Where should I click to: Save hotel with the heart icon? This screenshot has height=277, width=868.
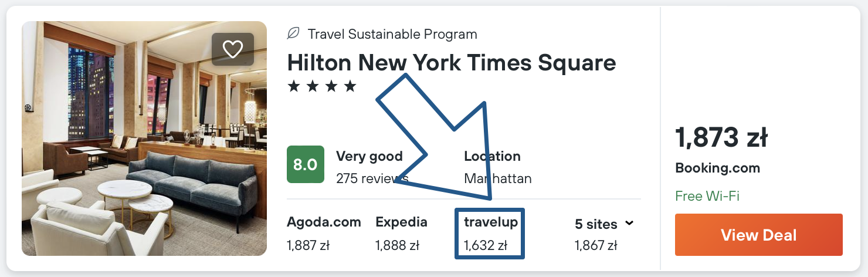click(x=233, y=49)
